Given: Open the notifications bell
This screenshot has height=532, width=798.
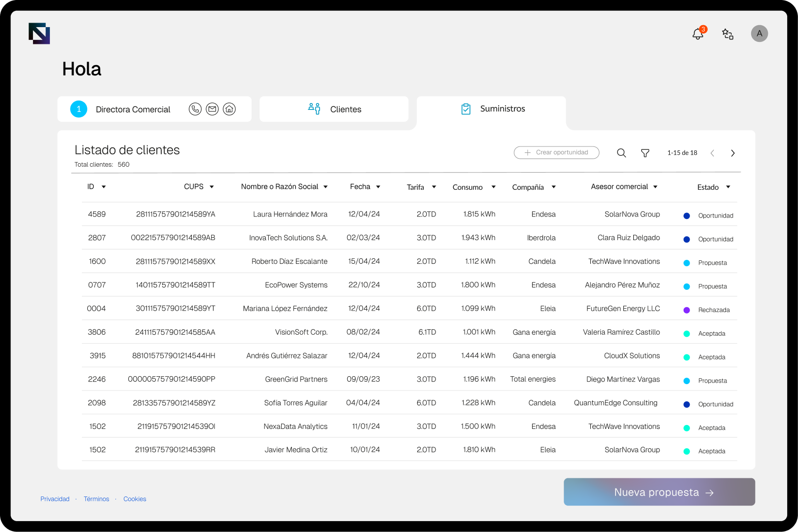Looking at the screenshot, I should tap(698, 34).
